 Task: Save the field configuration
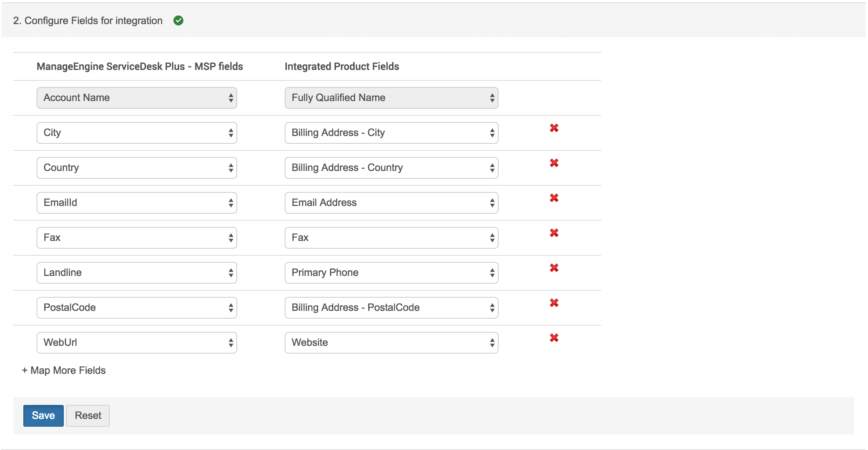43,415
